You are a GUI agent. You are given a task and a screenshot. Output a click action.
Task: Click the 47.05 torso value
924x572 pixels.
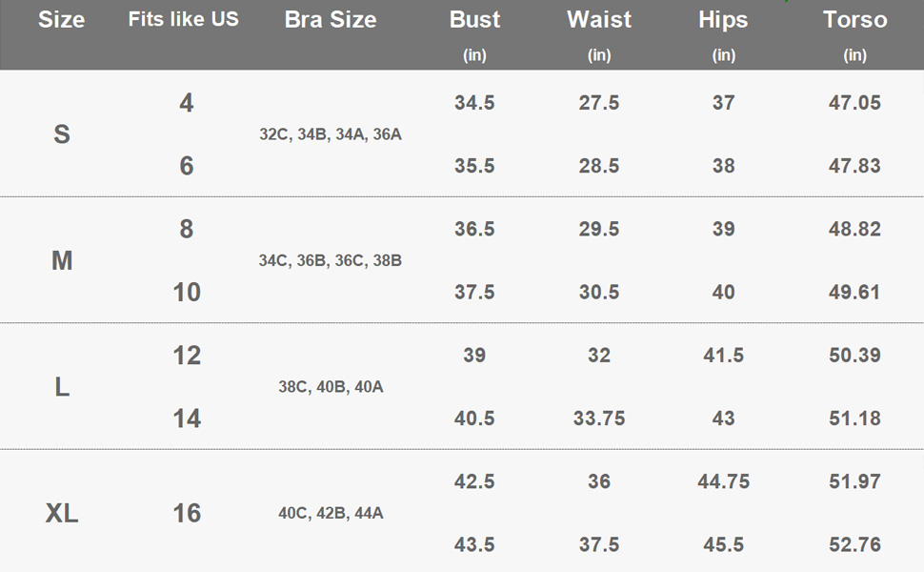pos(854,103)
